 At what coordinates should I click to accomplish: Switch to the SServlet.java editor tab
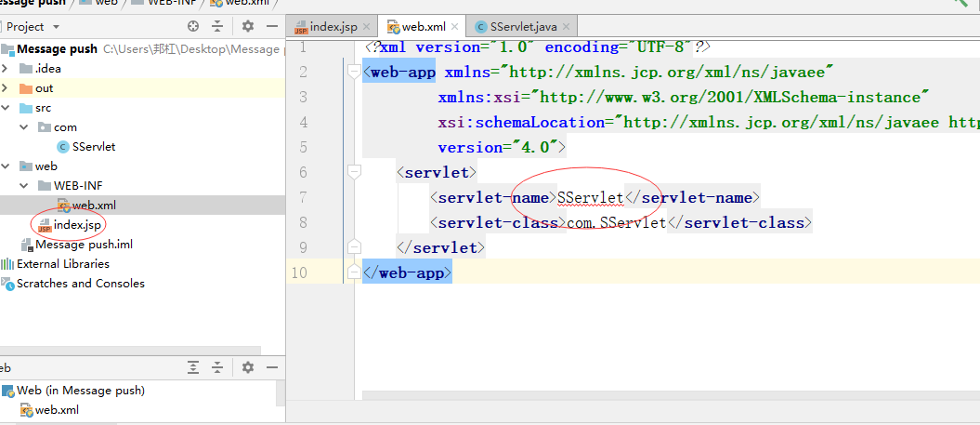click(x=524, y=27)
